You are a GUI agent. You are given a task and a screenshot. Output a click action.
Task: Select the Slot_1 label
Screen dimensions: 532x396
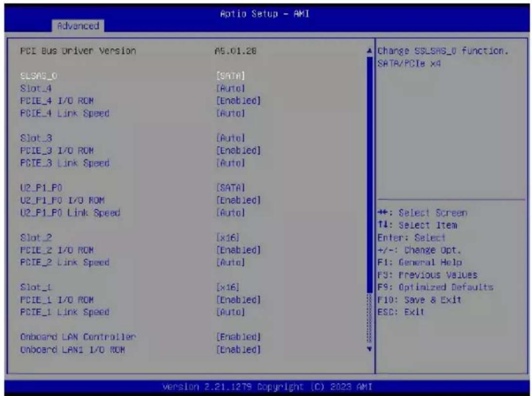36,287
